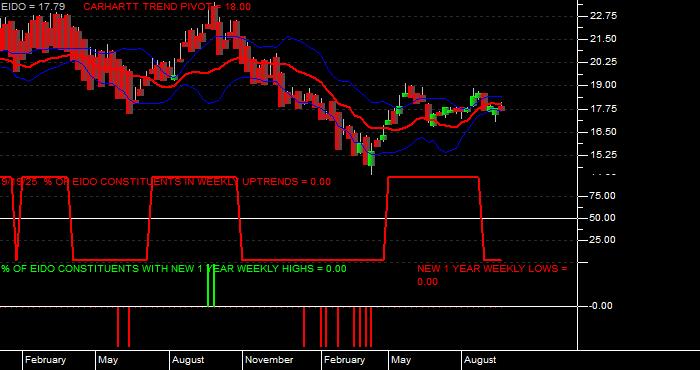Click the first August date label
Viewport: 700px width, 370px height.
pyautogui.click(x=188, y=360)
